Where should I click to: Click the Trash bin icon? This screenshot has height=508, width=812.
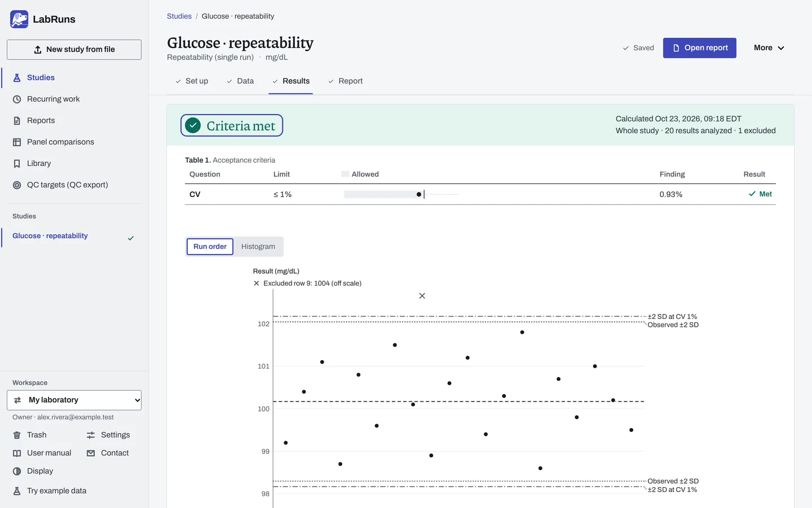tap(17, 435)
